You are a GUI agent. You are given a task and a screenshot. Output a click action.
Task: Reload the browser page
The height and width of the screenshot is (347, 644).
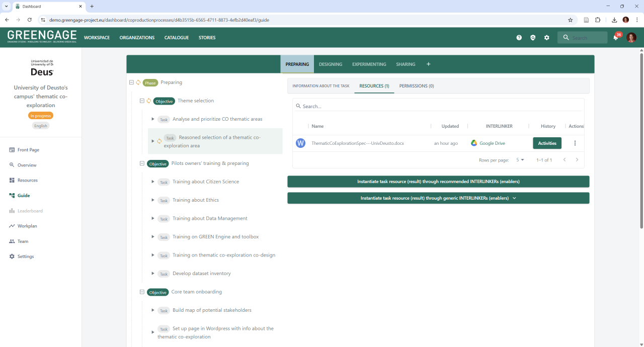tap(30, 20)
